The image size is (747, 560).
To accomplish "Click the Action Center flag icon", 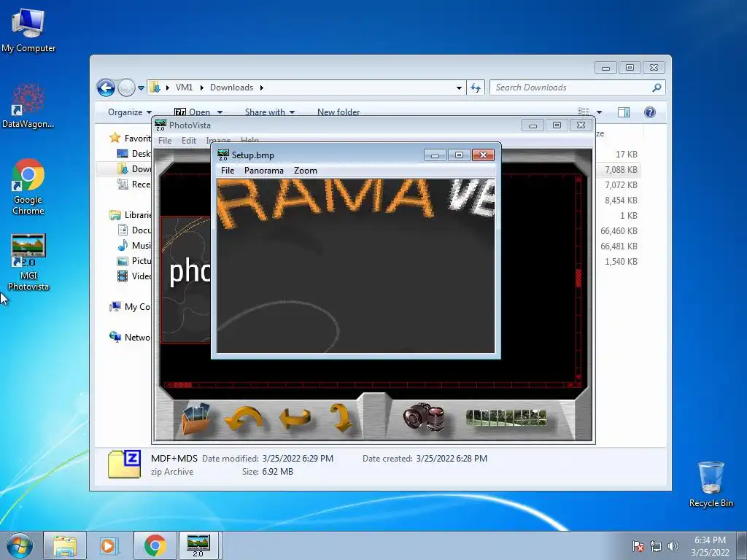I will pos(638,546).
